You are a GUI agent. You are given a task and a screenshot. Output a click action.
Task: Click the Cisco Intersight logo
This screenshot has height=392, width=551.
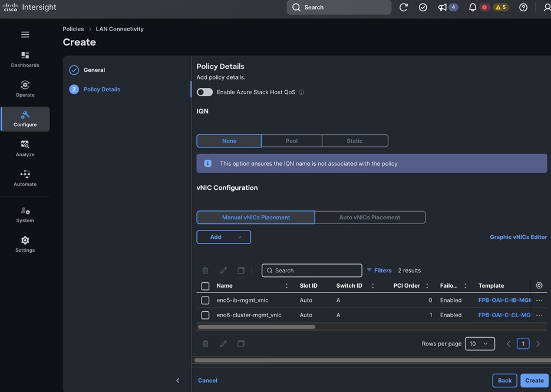pyautogui.click(x=29, y=8)
